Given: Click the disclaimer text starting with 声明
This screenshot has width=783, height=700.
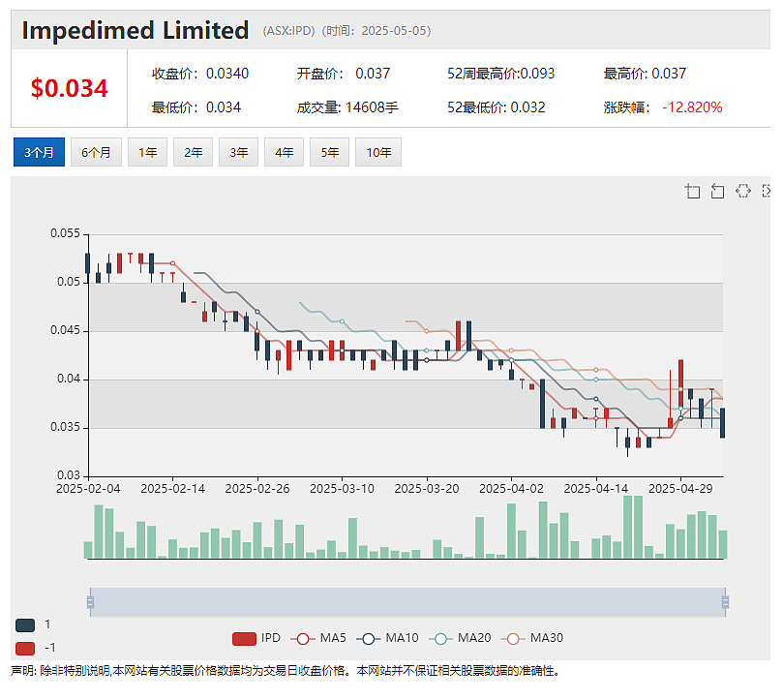Looking at the screenshot, I should (x=286, y=671).
